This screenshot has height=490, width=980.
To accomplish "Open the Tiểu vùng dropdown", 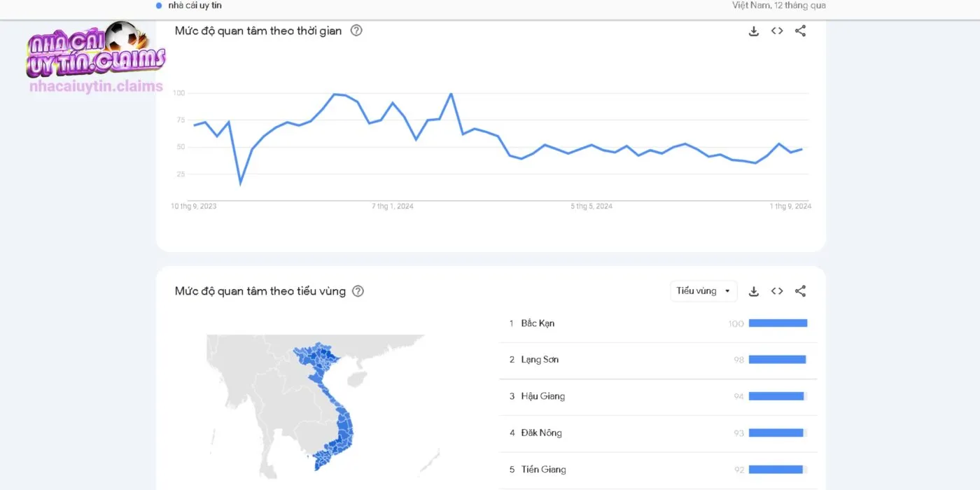I will pyautogui.click(x=703, y=291).
